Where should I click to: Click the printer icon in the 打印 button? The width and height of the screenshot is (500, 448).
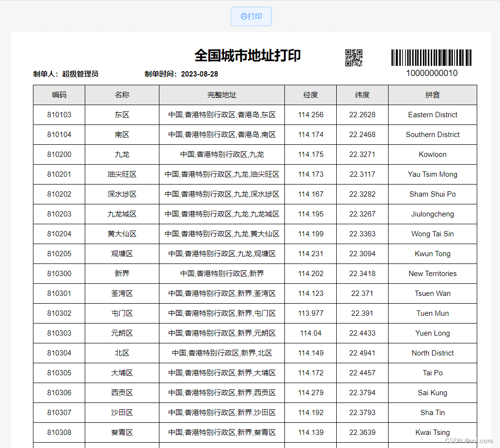(x=244, y=16)
